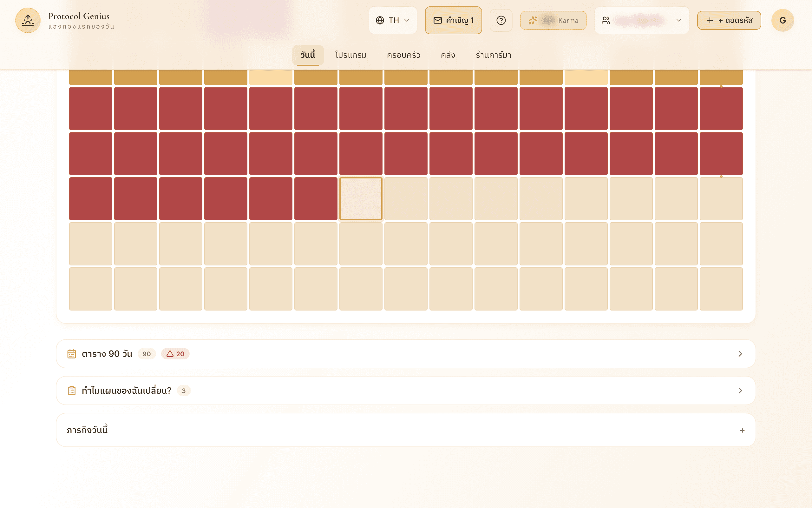This screenshot has height=508, width=812.
Task: Expand ภารกิจวันนี้ with the plus icon
Action: coord(742,431)
